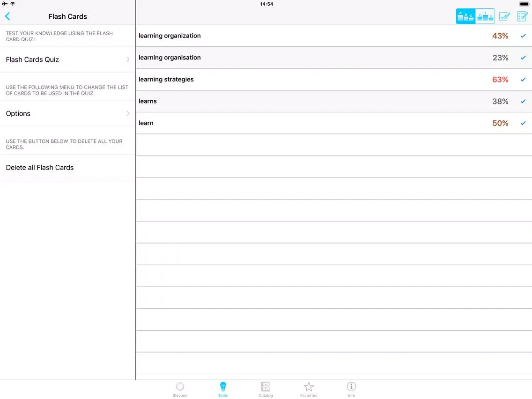
Task: Go back using the blue arrow
Action: (7, 16)
